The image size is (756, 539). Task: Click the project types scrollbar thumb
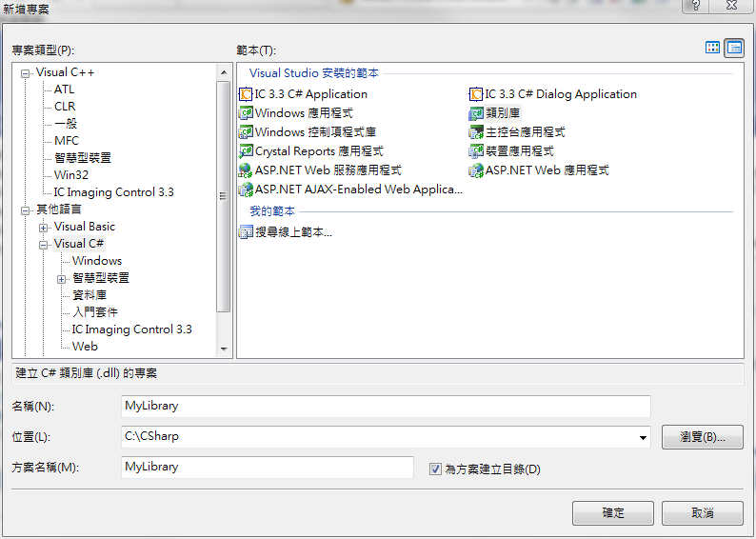223,197
